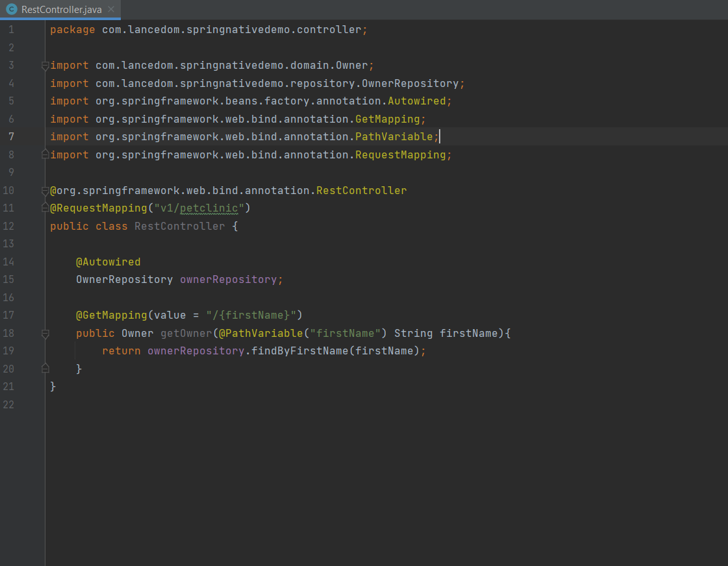Click the ownerRepository field on line 15

228,280
